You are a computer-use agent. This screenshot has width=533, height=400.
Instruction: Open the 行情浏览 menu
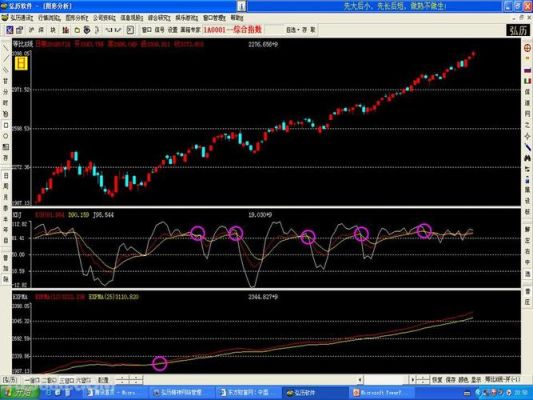(x=49, y=18)
